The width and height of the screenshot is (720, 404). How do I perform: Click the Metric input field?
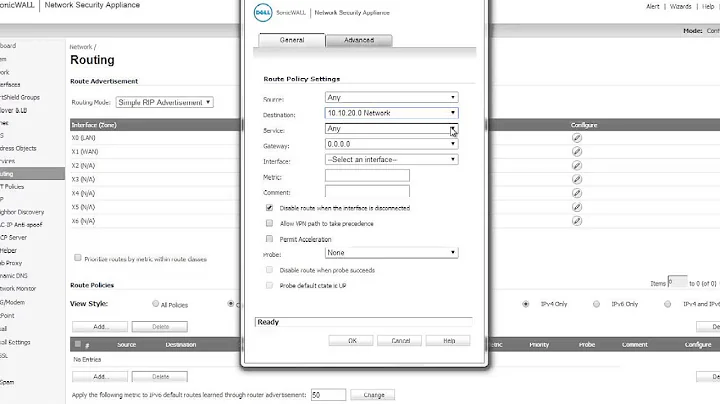(x=367, y=175)
